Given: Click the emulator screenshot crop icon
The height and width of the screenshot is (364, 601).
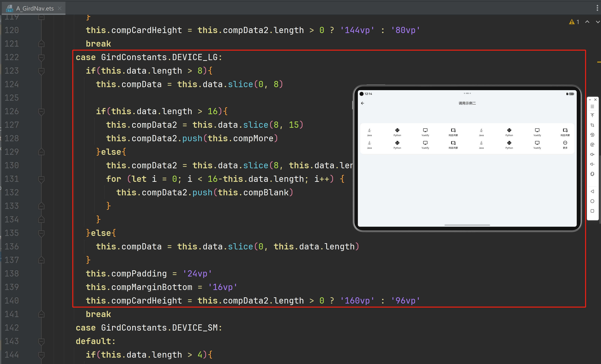Looking at the screenshot, I should pyautogui.click(x=592, y=125).
